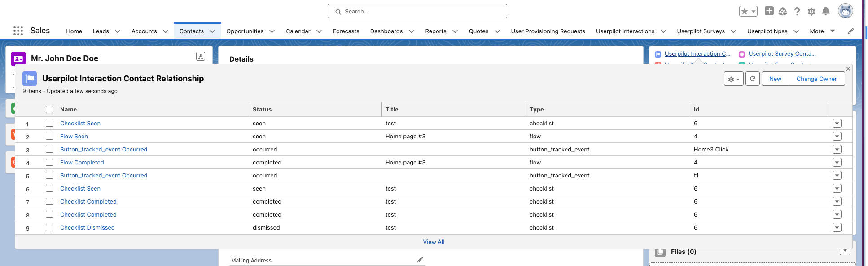
Task: Click the favorites star icon
Action: (x=744, y=11)
